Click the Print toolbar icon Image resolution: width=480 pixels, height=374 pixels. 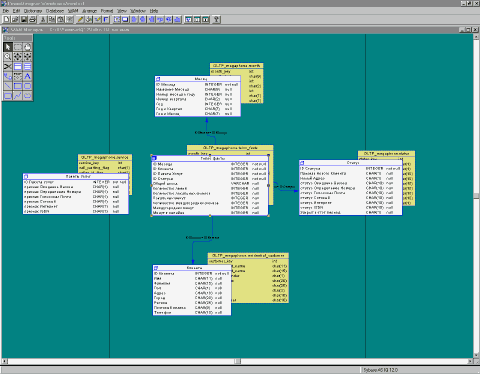tap(32, 20)
